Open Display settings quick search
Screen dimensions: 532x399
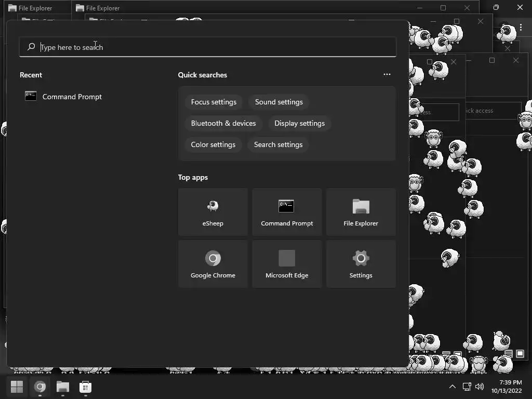300,124
